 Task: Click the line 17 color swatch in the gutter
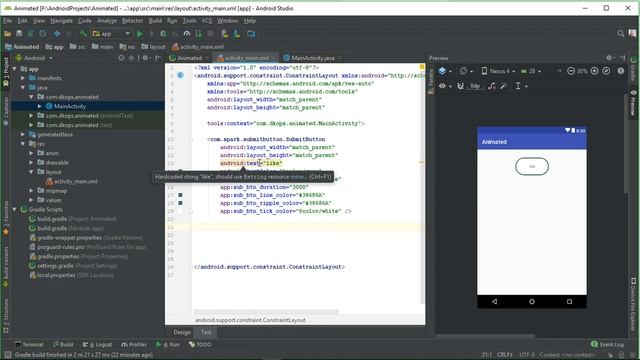180,195
